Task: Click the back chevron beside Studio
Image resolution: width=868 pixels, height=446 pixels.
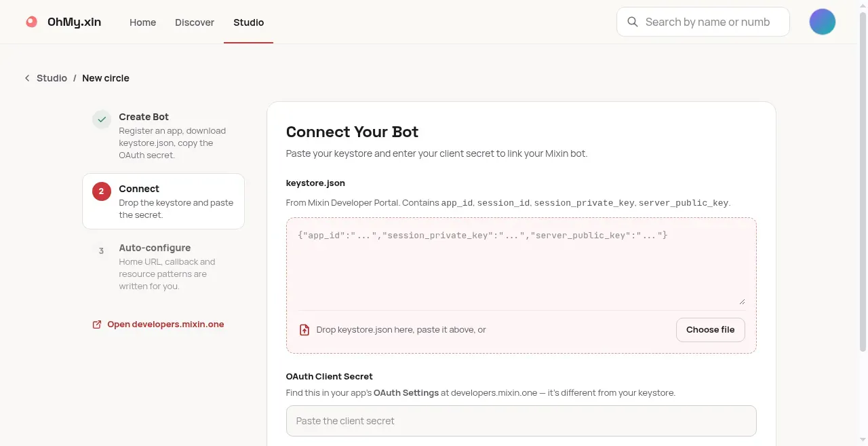Action: click(x=27, y=78)
